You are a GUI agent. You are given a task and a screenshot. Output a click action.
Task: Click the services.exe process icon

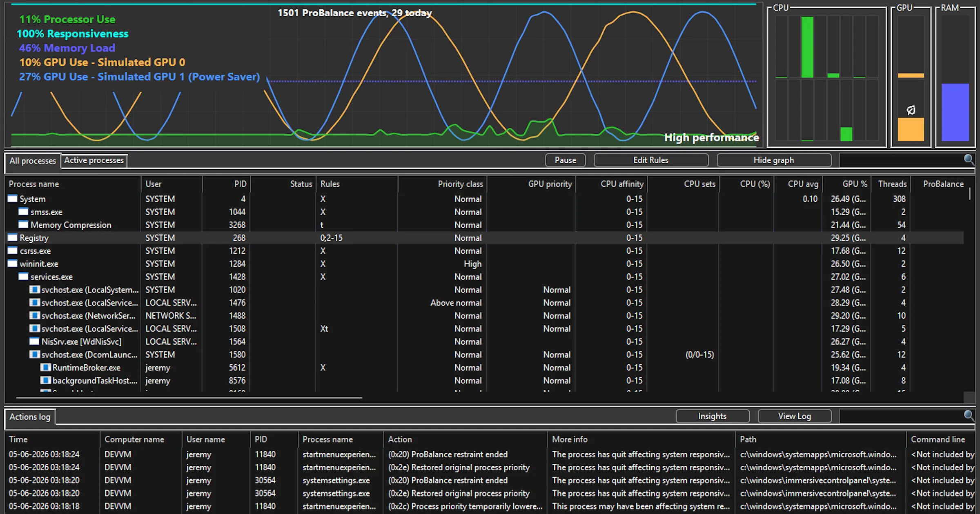click(x=23, y=277)
